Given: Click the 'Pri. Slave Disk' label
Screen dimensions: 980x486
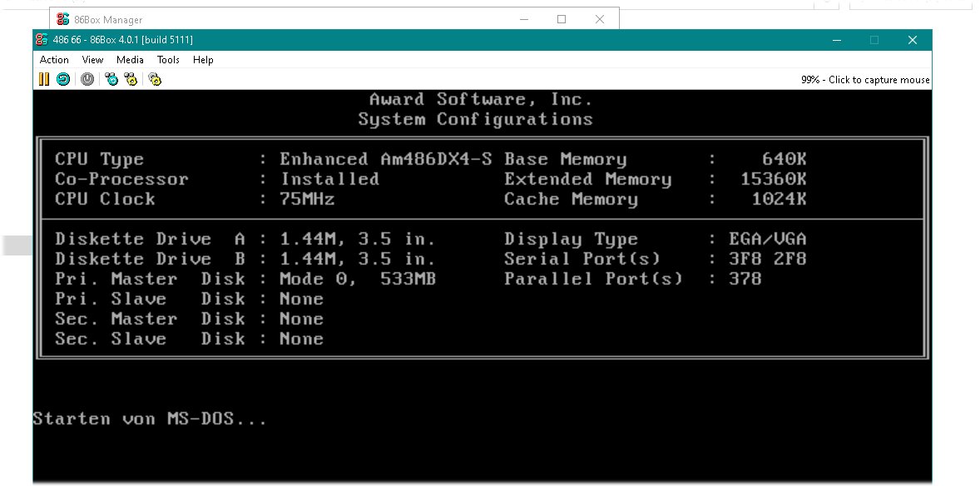Looking at the screenshot, I should pyautogui.click(x=150, y=299).
